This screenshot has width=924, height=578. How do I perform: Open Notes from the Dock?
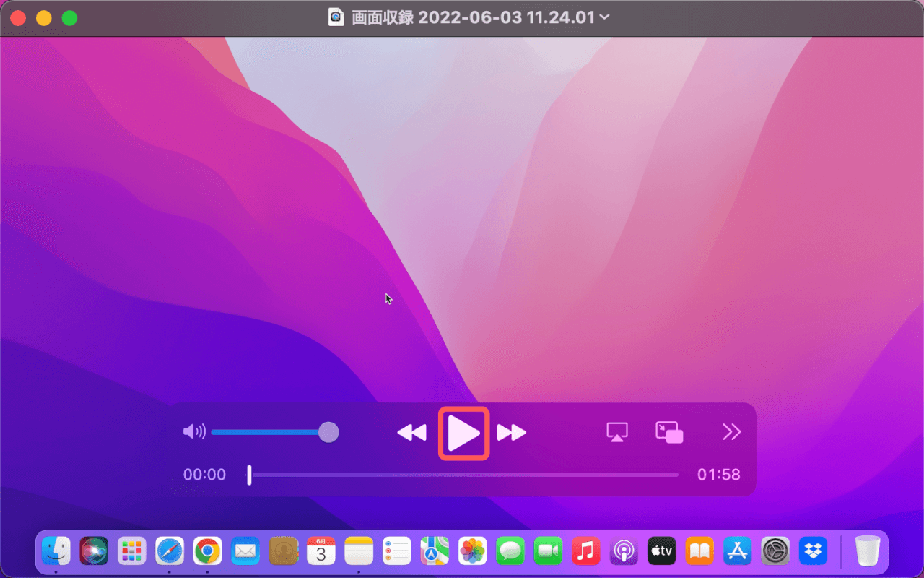click(x=359, y=551)
